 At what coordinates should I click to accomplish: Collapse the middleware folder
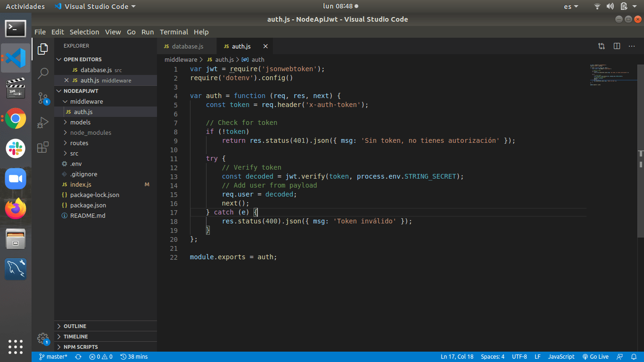[86, 101]
